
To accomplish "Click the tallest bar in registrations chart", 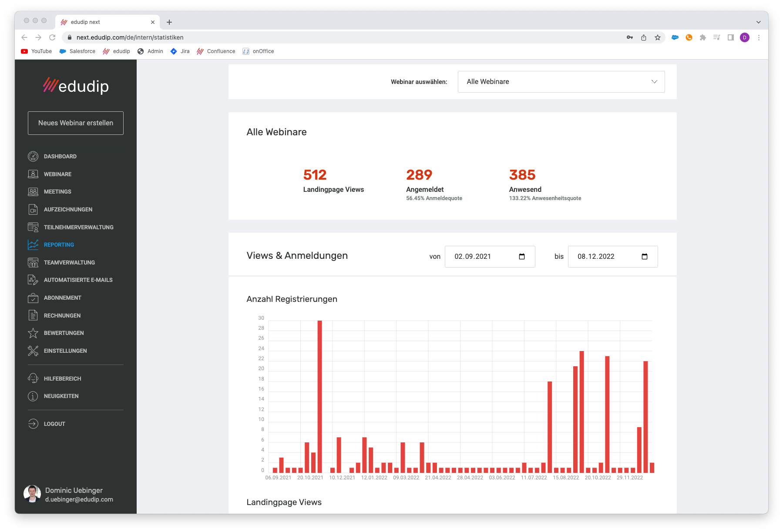I will point(320,396).
